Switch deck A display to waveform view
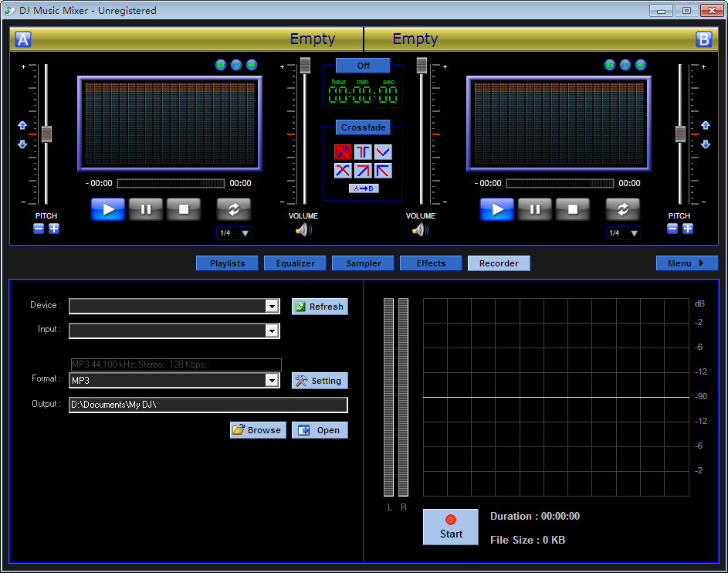The height and width of the screenshot is (573, 728). (236, 65)
